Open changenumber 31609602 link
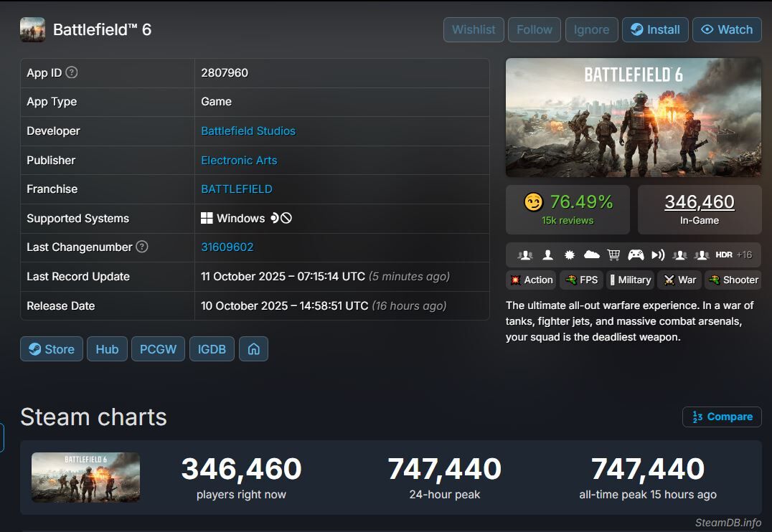Viewport: 772px width, 532px height. point(227,247)
